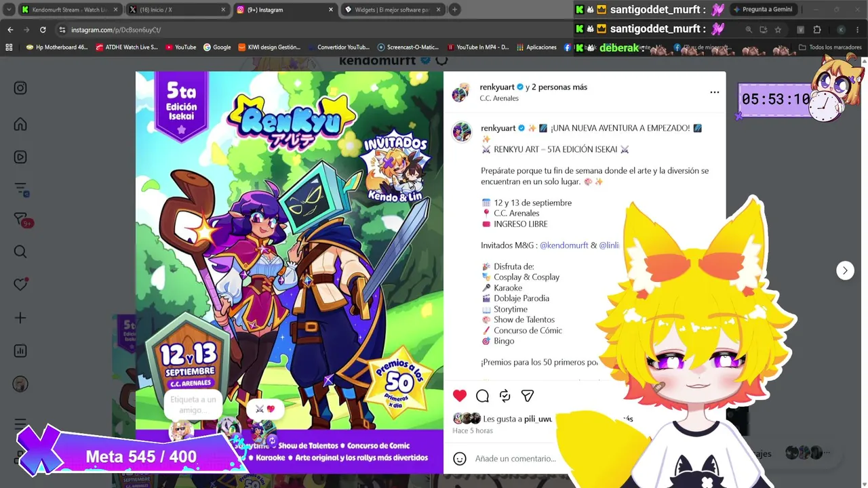
Task: Open the 'Todos los marcadores' folder
Action: 830,47
